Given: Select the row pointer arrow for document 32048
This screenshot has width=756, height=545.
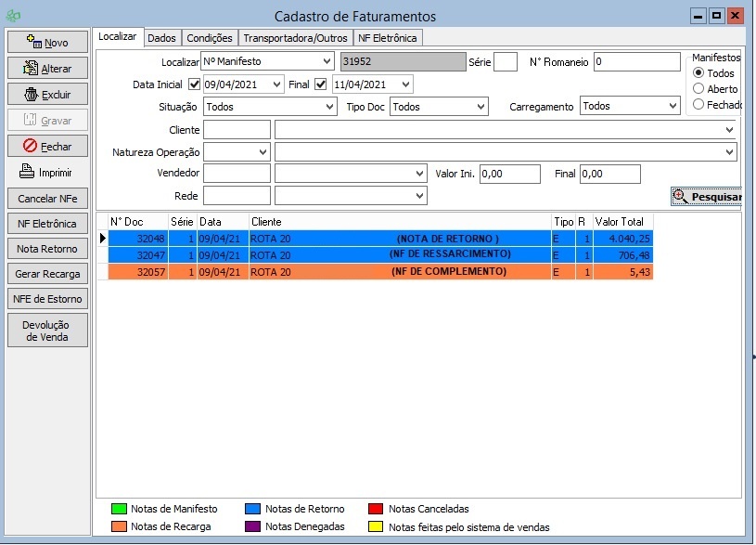Looking at the screenshot, I should [x=102, y=239].
